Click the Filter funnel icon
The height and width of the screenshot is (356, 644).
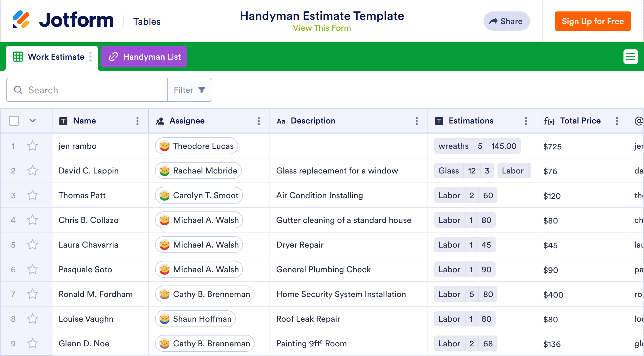click(202, 90)
